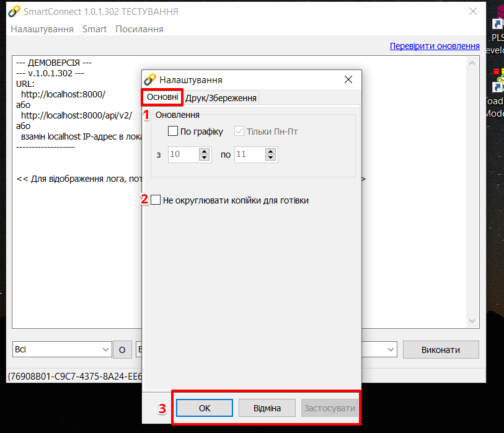Click the http://localhost:8000/api/v2/ line in the log
The height and width of the screenshot is (433, 504).
(76, 115)
